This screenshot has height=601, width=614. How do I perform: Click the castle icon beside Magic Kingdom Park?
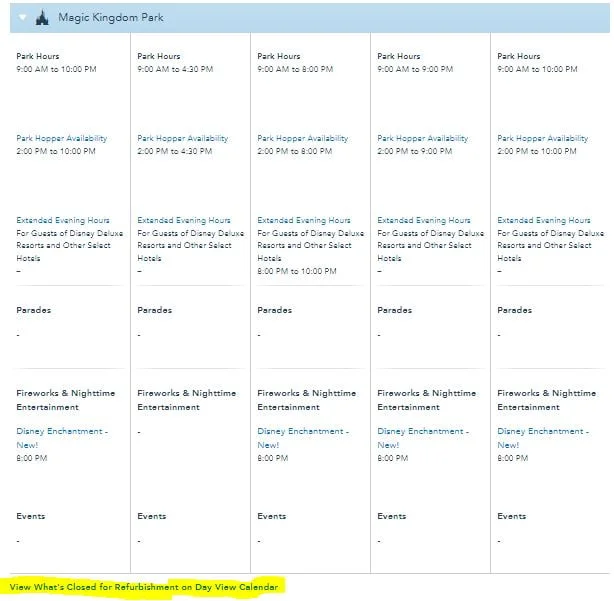(x=42, y=18)
